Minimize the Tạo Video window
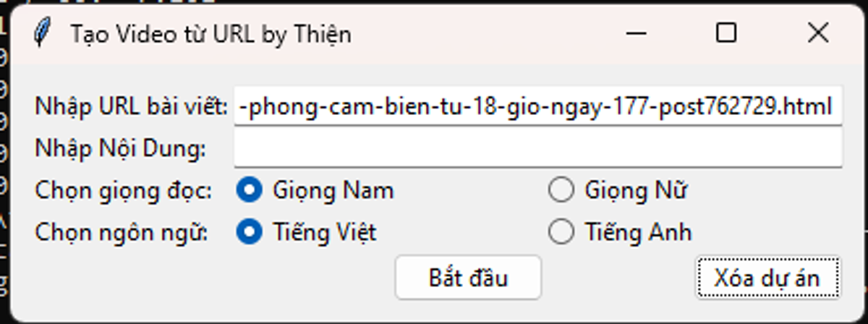 [x=636, y=33]
